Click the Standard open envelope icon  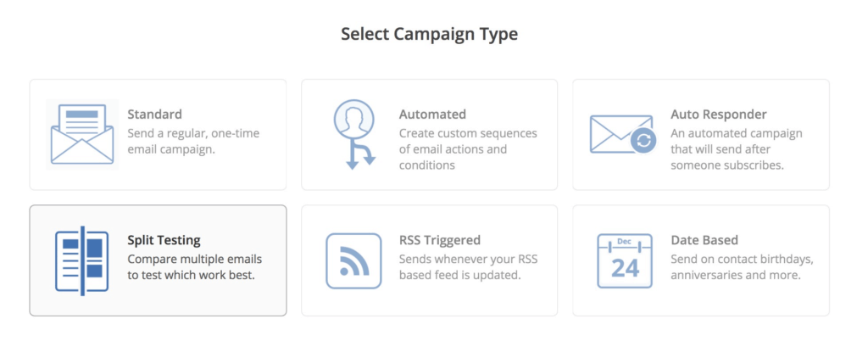pos(81,134)
